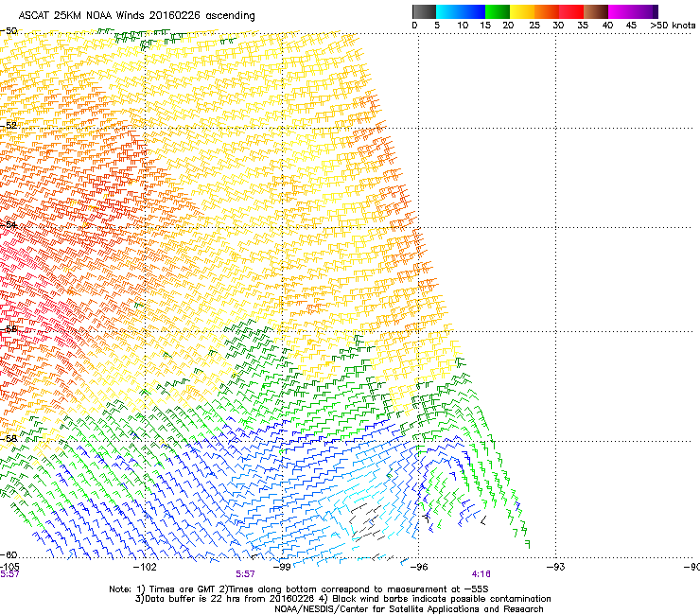
Task: Pick the orange 25-30 knots color segment
Action: click(x=547, y=11)
